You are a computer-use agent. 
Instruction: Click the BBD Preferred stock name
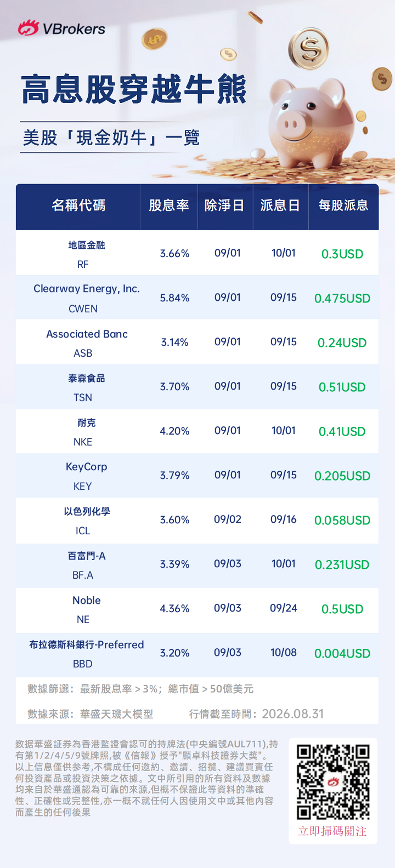87,645
